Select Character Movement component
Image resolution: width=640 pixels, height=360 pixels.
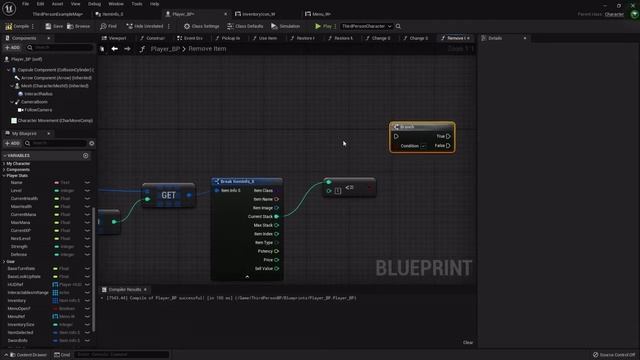tap(52, 120)
